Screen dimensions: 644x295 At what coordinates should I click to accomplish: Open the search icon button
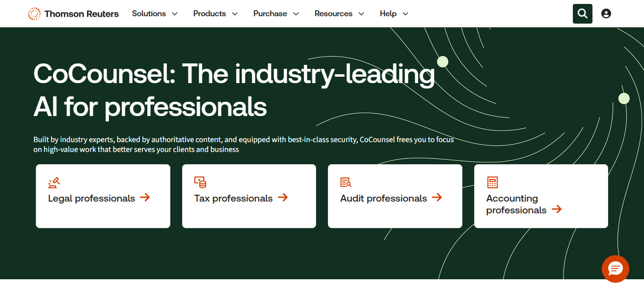(x=583, y=14)
